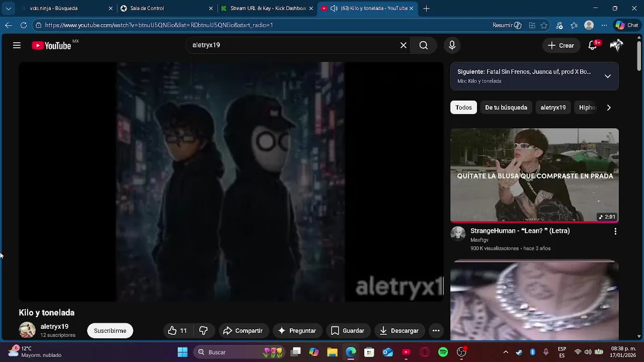
Task: Summarize page with Resumir button
Action: (x=507, y=25)
